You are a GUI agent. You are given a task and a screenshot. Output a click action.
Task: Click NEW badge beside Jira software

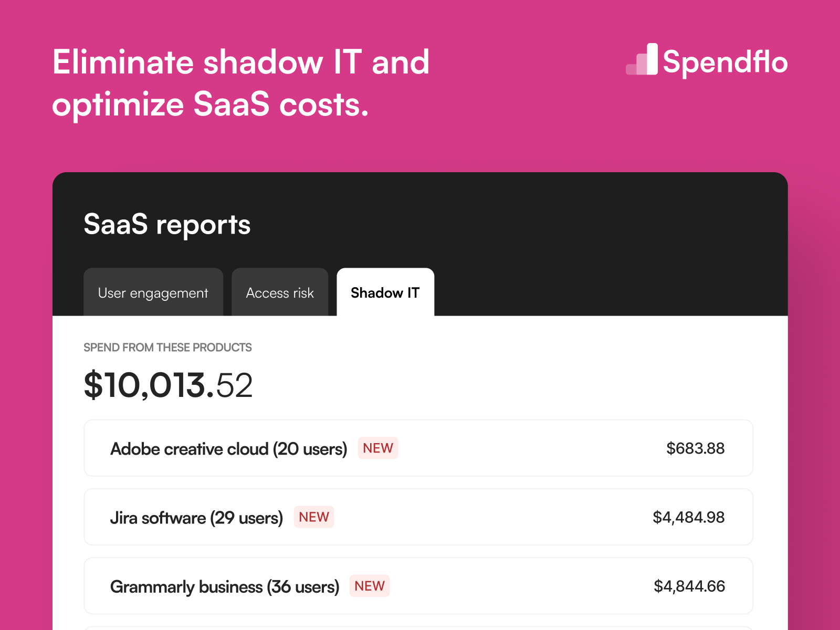[314, 517]
